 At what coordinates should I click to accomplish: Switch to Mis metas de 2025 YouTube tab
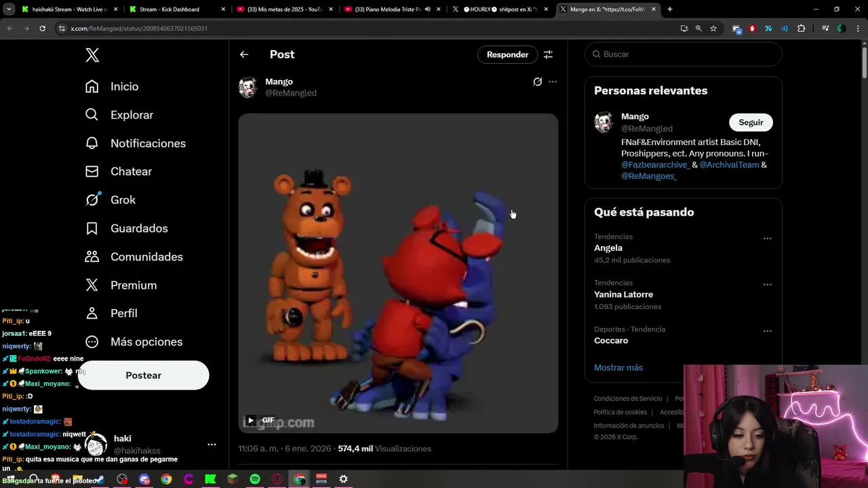tap(283, 9)
